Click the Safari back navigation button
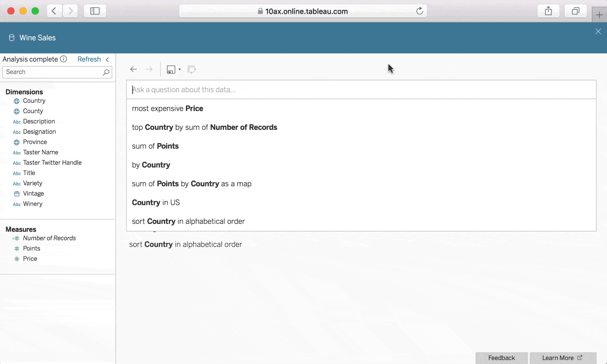607x364 pixels. [54, 11]
